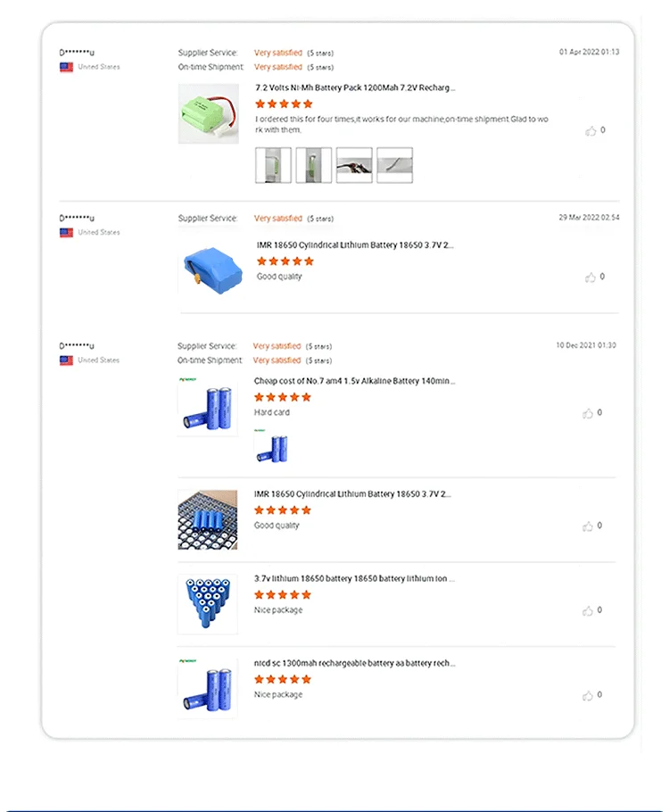The height and width of the screenshot is (812, 669).
Task: Click US flag of the first reviewer
Action: 66,67
